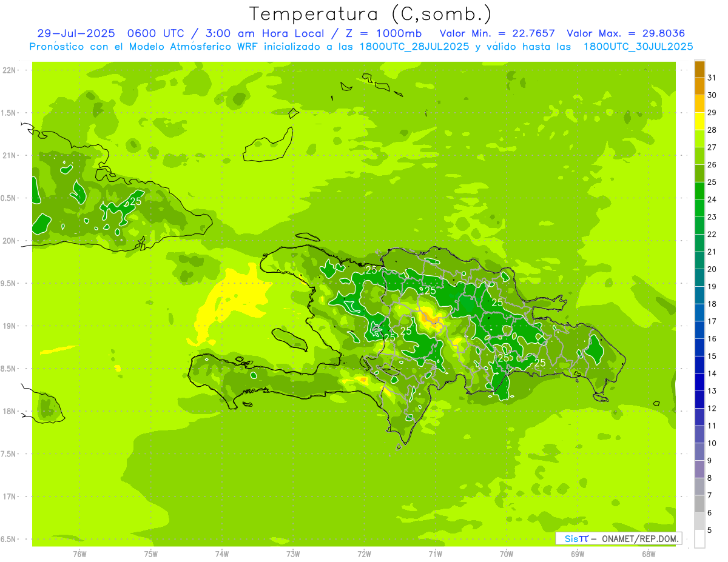Click the "76W" longitude axis label
Image resolution: width=728 pixels, height=562 pixels.
[x=79, y=554]
